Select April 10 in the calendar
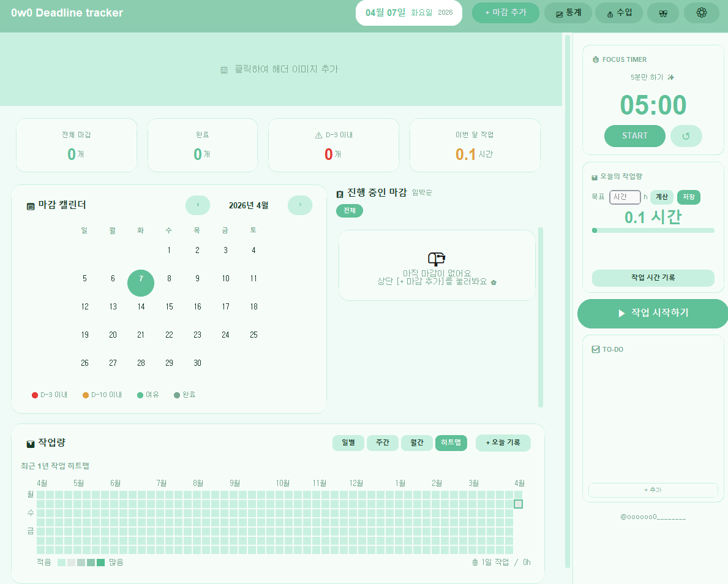Viewport: 728px width, 584px height. tap(226, 278)
